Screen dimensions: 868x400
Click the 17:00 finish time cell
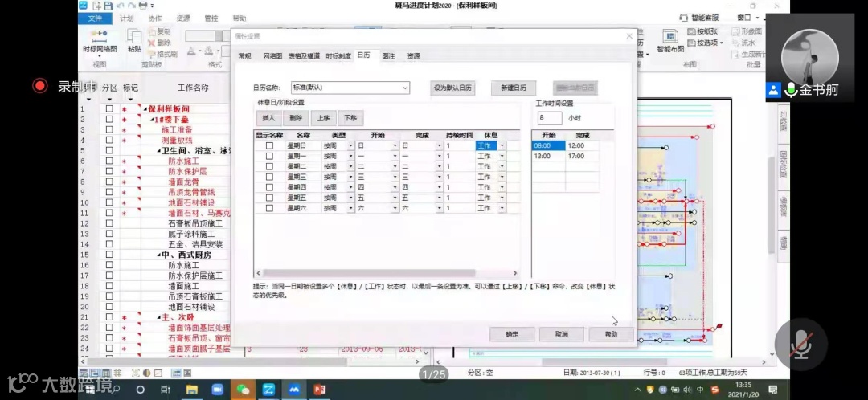pos(583,156)
